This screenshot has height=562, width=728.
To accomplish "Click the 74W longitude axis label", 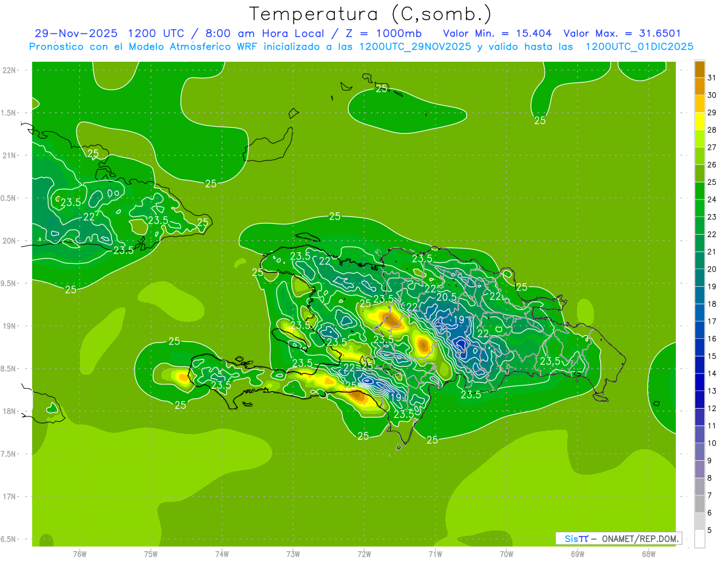I will (x=222, y=554).
